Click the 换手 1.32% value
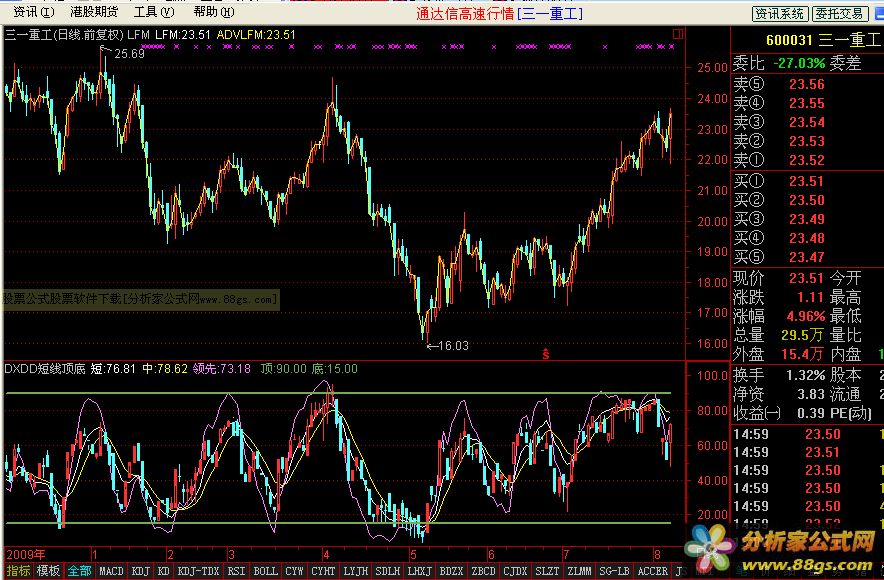 point(806,375)
